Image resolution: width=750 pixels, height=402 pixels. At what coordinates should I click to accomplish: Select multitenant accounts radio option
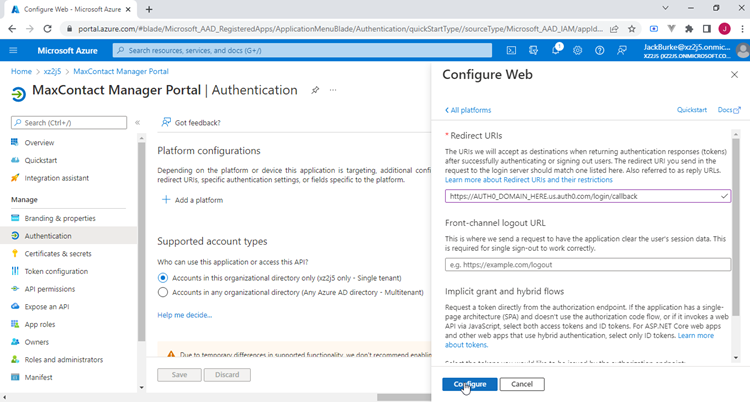pyautogui.click(x=163, y=292)
